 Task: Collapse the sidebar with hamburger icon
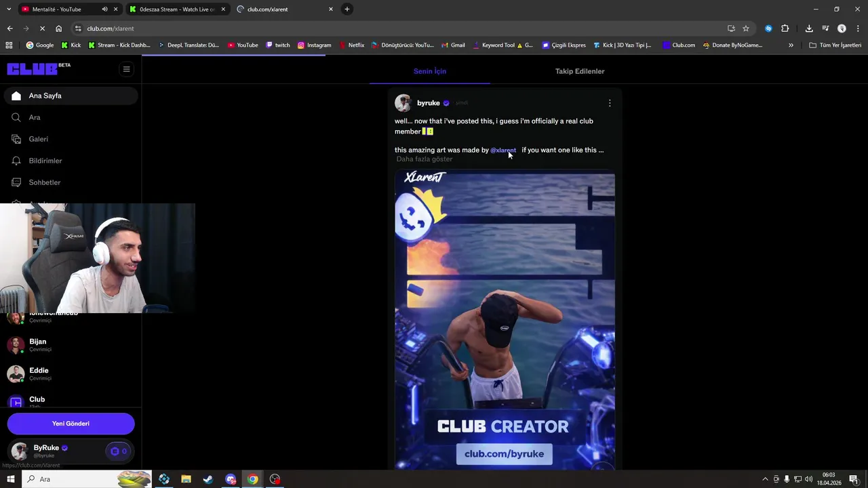coord(126,69)
